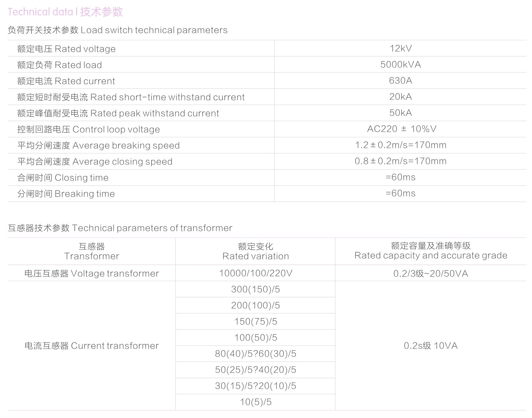Click the 0.8±0.2m/s=170mm closing speed value
This screenshot has height=418, width=532.
tap(400, 161)
